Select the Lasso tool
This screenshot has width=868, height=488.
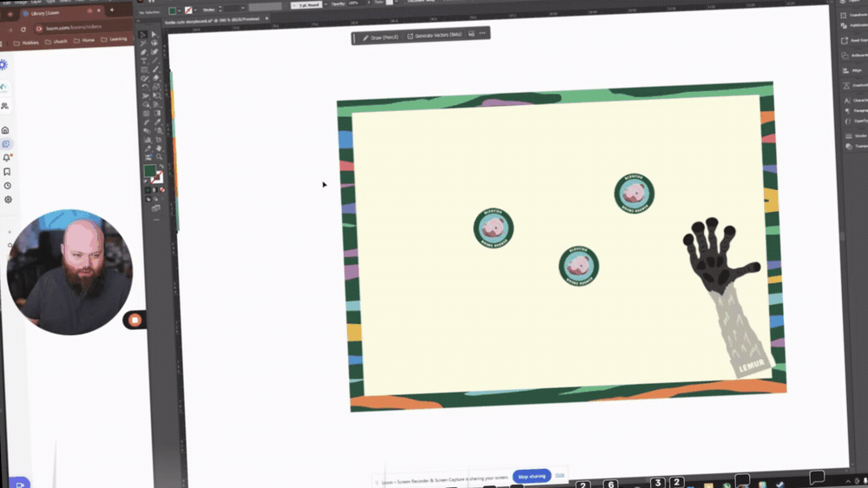pos(155,43)
